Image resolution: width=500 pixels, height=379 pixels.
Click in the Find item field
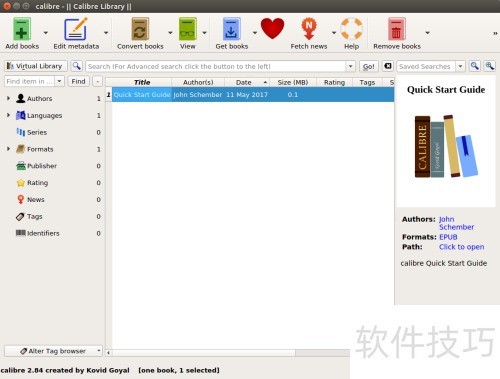click(30, 81)
